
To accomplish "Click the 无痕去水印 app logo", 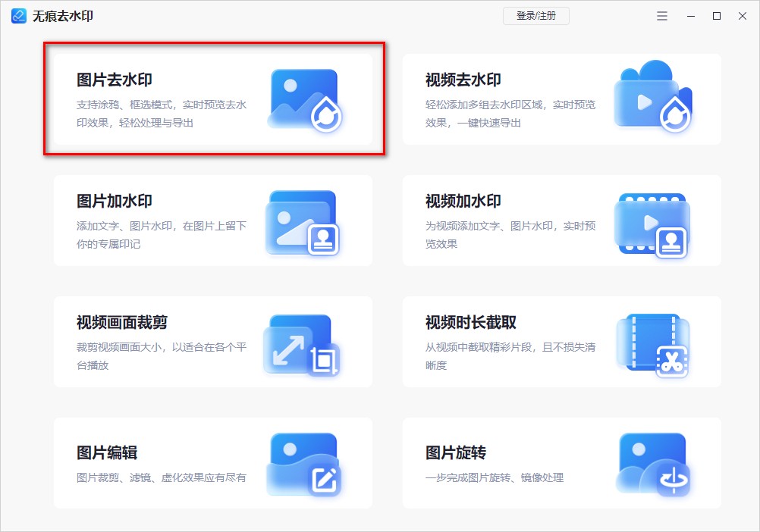I will point(17,15).
